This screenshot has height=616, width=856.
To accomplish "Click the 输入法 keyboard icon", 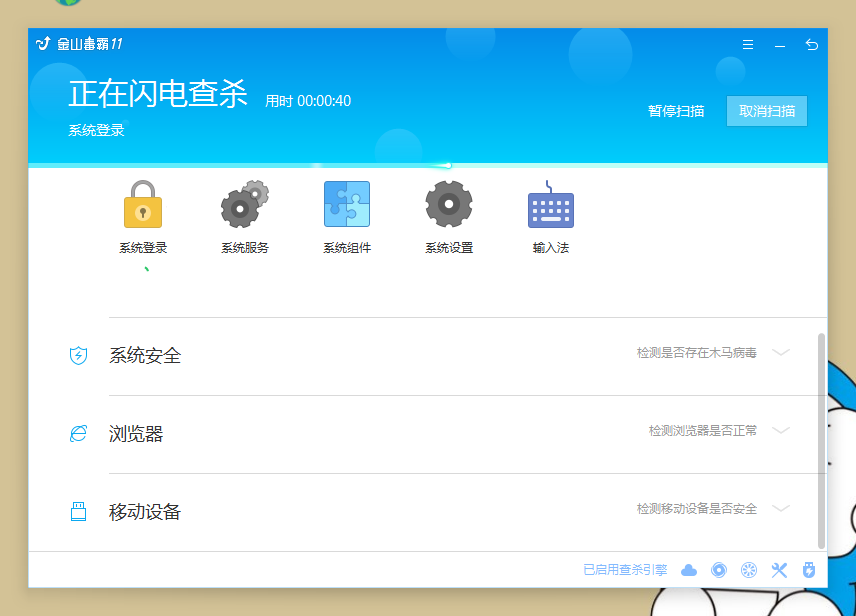I will coord(551,204).
